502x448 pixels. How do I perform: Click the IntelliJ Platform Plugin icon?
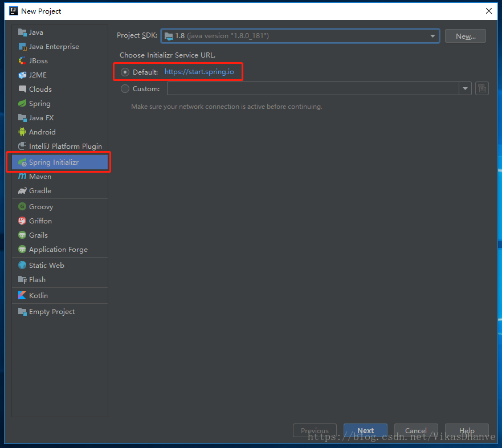(22, 146)
